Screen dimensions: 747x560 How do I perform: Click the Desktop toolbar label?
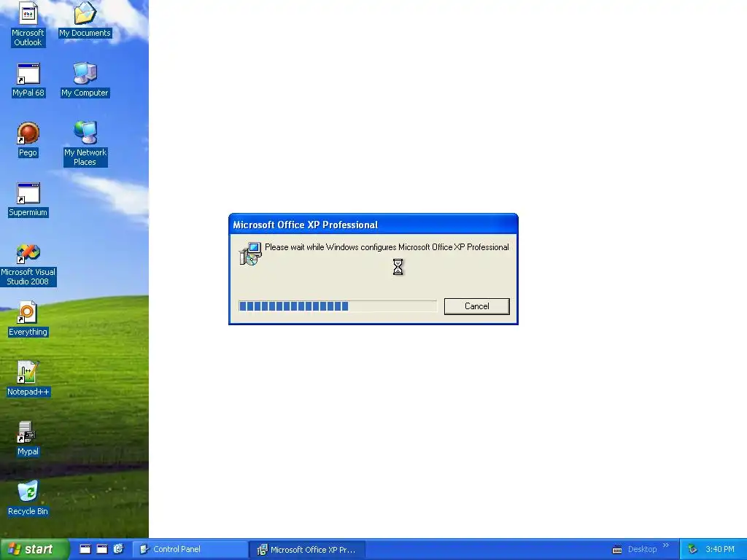(x=642, y=549)
